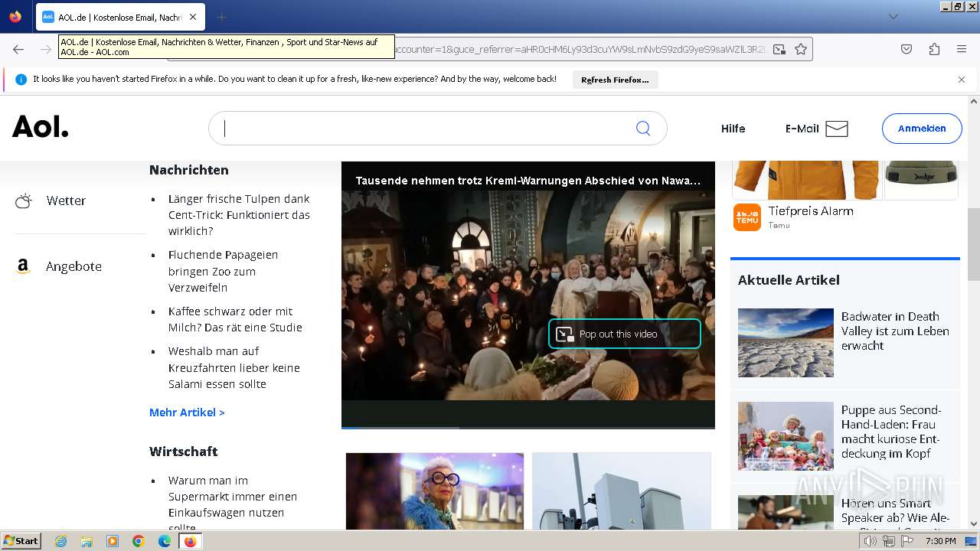Open the Angebote sidebar item
This screenshot has width=980, height=551.
[73, 266]
